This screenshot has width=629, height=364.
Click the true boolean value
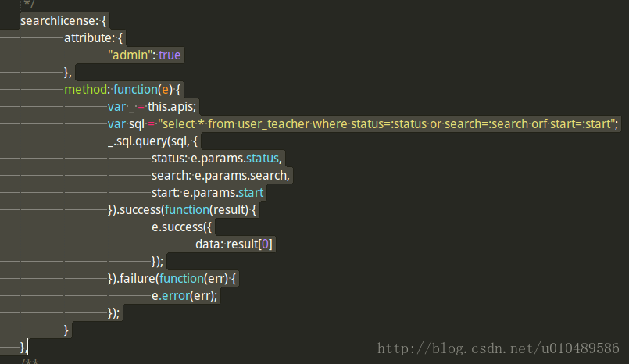click(170, 55)
